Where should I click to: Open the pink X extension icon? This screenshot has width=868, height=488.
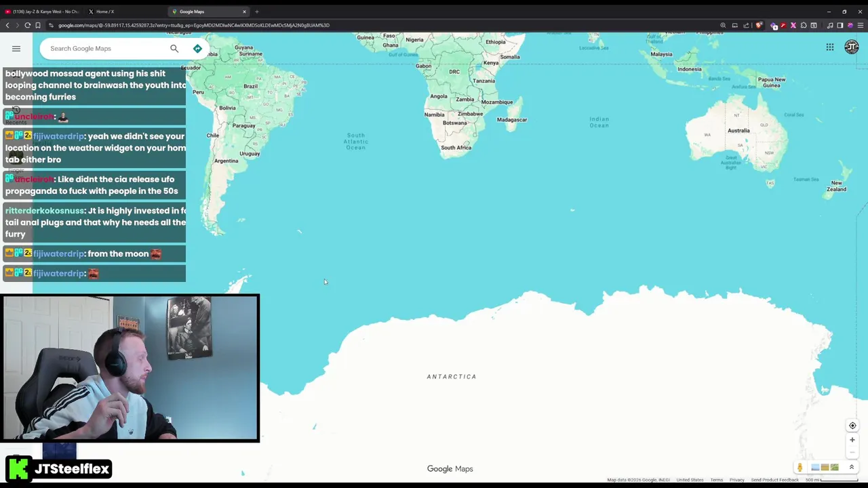[x=793, y=25]
